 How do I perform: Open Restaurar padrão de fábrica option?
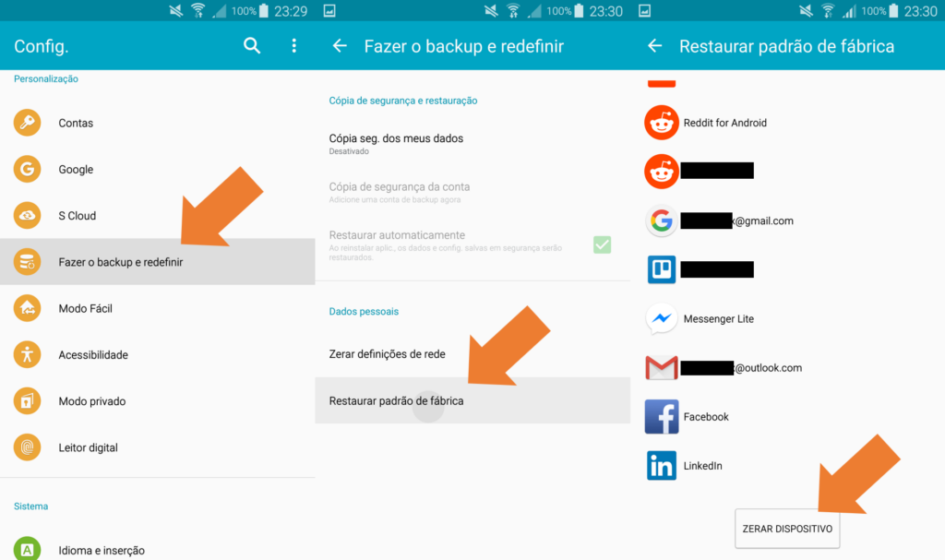coord(397,401)
